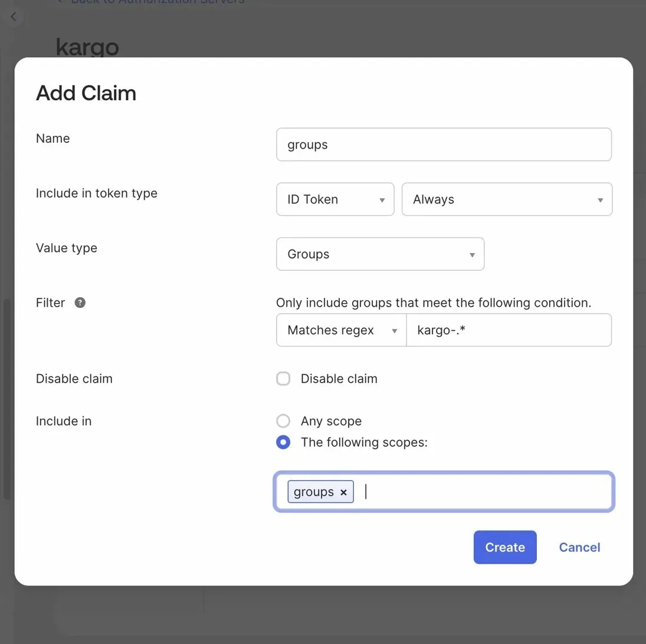This screenshot has height=644, width=646.
Task: Open the Groups value type dropdown
Action: pyautogui.click(x=380, y=254)
